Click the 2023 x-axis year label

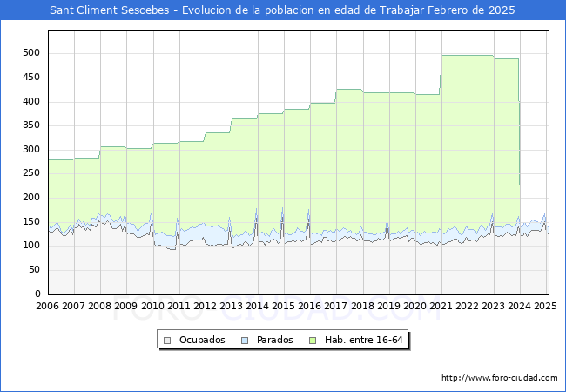pyautogui.click(x=493, y=306)
